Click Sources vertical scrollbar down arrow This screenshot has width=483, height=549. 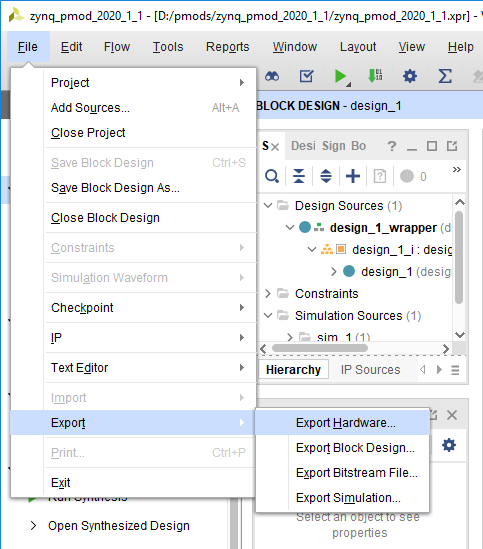pos(459,335)
